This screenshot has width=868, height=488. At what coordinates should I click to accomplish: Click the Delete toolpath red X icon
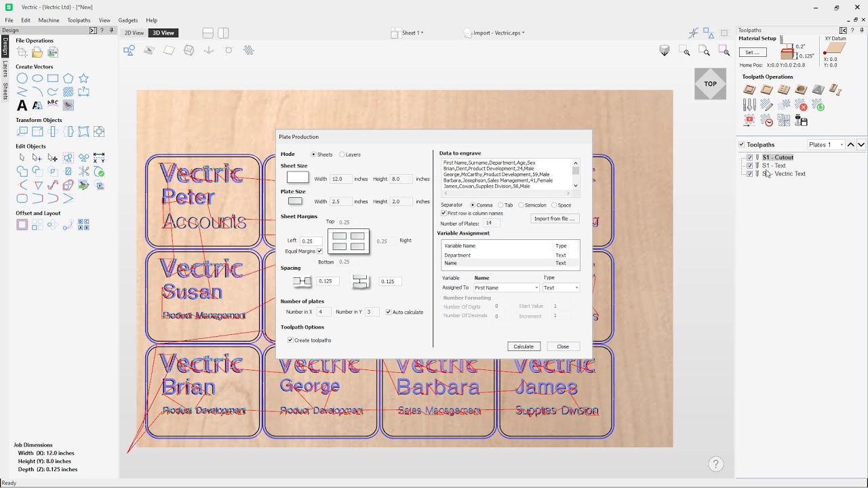click(803, 106)
